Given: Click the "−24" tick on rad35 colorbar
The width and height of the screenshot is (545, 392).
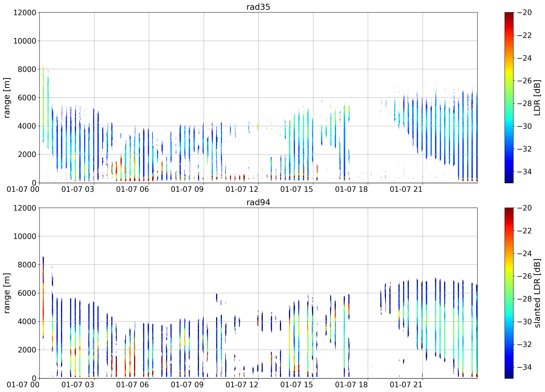Looking at the screenshot, I should [524, 58].
